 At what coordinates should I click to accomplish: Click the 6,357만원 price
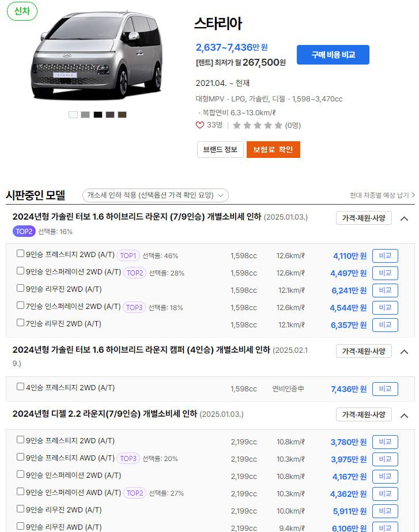pos(349,325)
